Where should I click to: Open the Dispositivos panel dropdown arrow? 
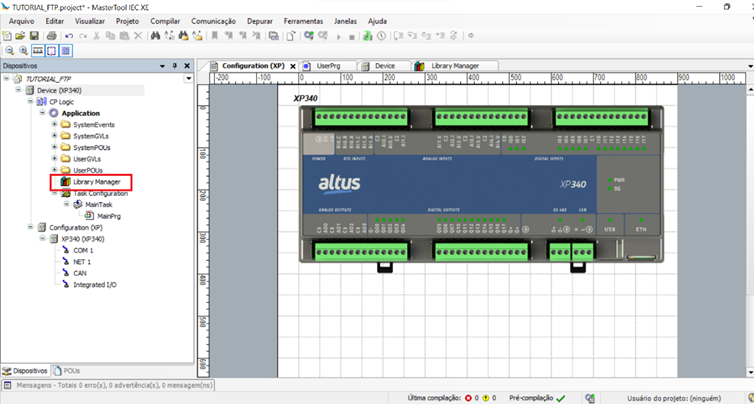click(x=162, y=66)
